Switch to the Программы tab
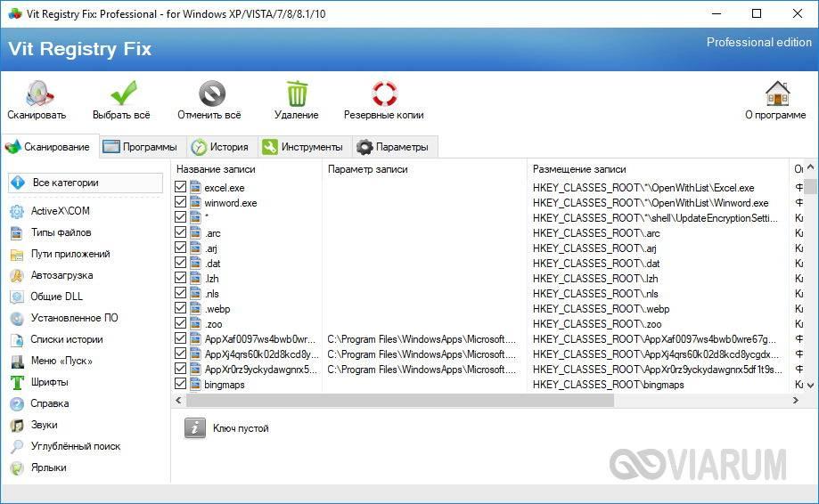The image size is (819, 504). click(x=142, y=147)
